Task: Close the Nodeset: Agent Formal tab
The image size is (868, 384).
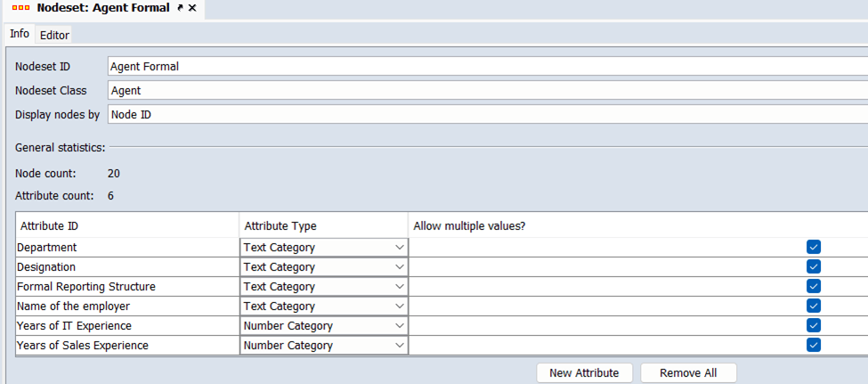Action: click(192, 8)
